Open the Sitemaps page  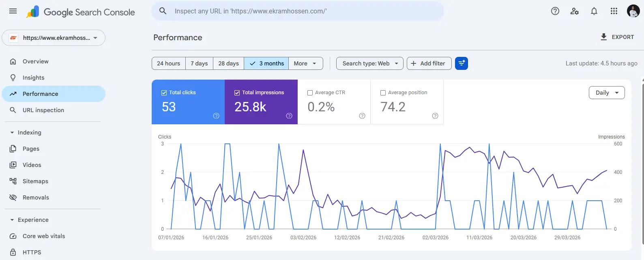coord(54,181)
